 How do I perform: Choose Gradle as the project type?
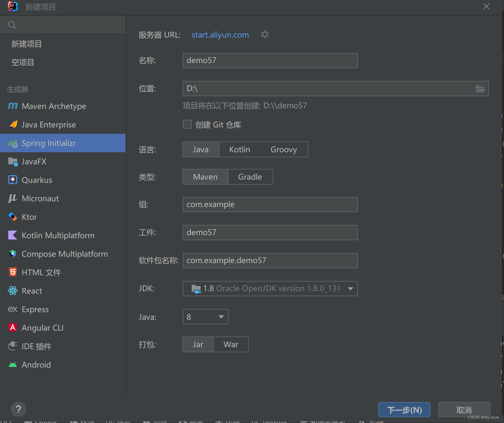(250, 177)
